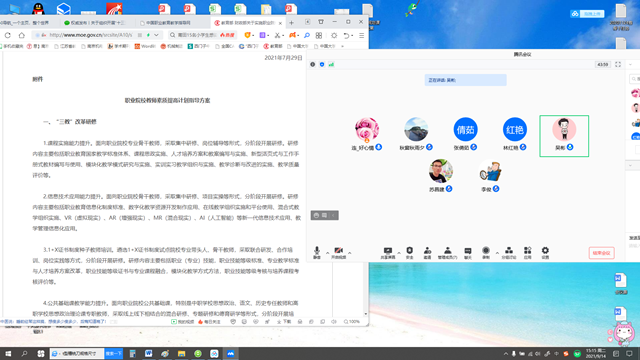Image resolution: width=640 pixels, height=360 pixels.
Task: Click the web page address bar
Action: click(94, 35)
